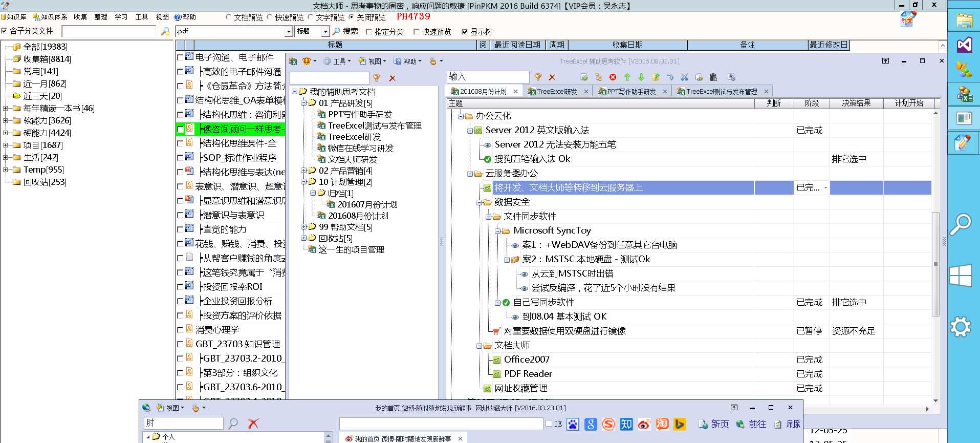
Task: Click the green move-down arrow in TreeExcel
Action: click(641, 77)
